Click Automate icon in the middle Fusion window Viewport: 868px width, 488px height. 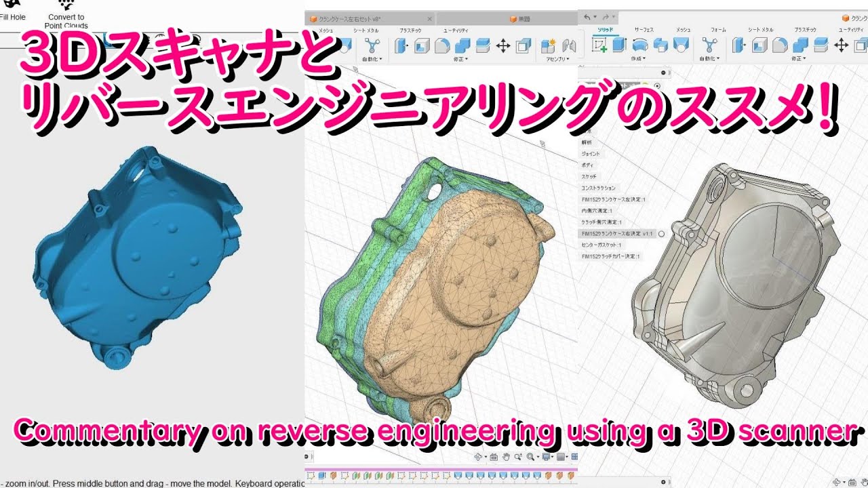tap(372, 45)
